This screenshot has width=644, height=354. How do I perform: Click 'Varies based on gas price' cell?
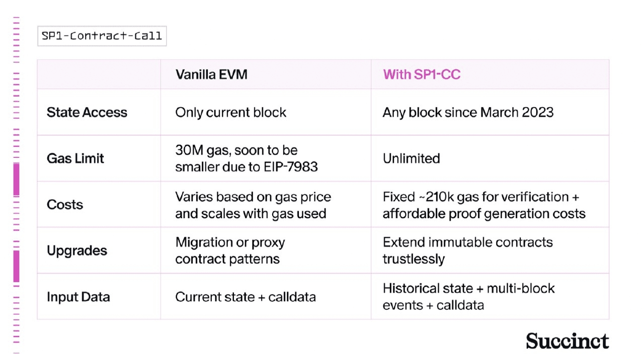[253, 205]
